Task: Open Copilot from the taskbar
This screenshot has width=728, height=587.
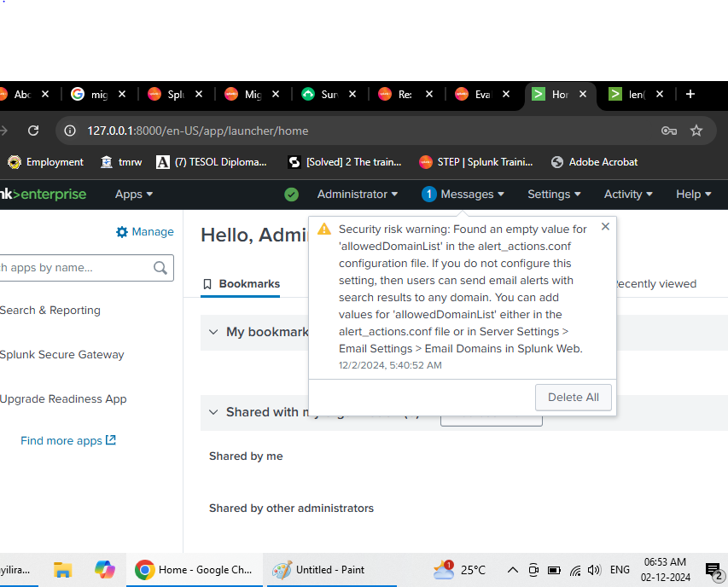Action: 105,569
